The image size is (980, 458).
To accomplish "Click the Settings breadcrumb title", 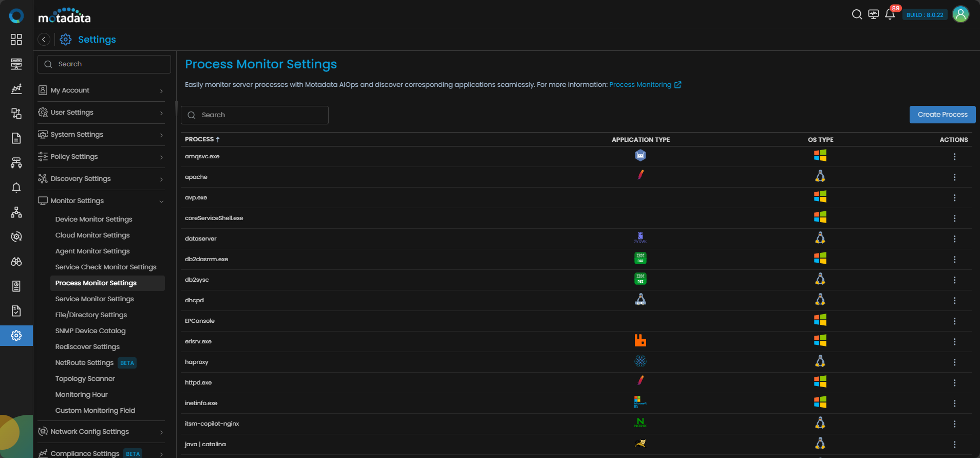I will pos(97,40).
